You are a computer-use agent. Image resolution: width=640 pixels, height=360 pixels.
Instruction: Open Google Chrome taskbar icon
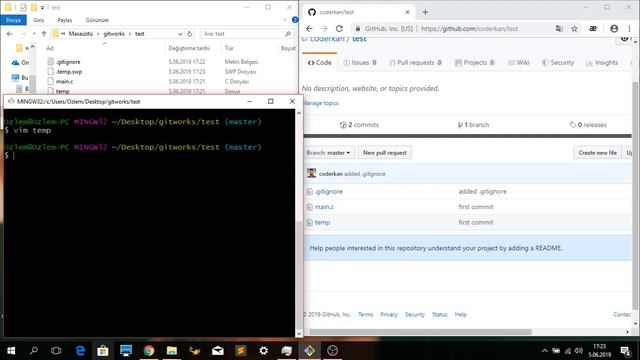tap(149, 351)
